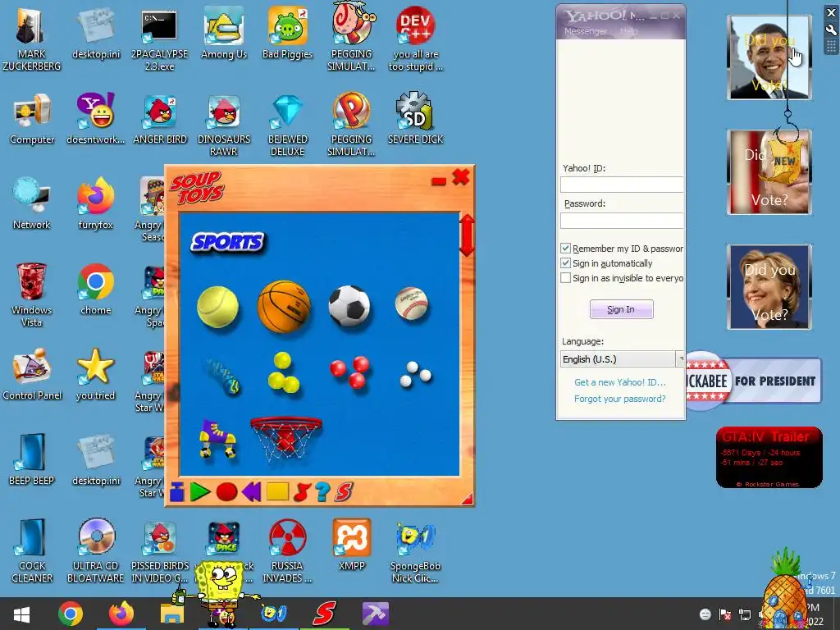The image size is (840, 630).
Task: Click the Soup Toys S taskbar icon
Action: 325,614
